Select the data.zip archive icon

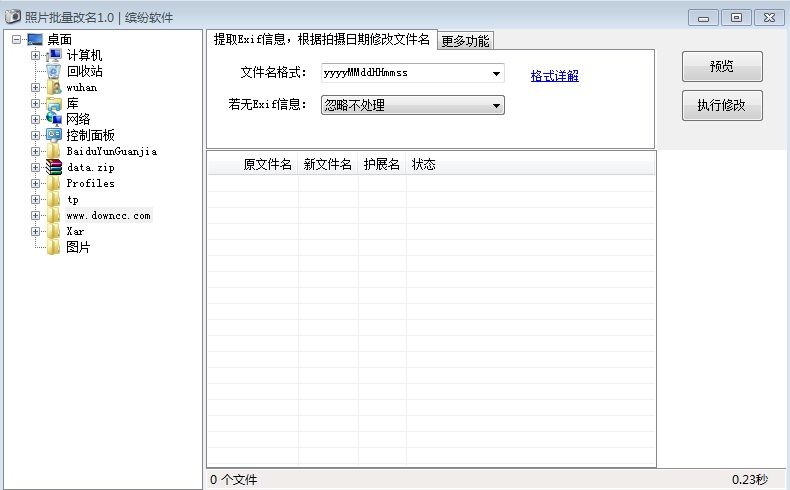tap(54, 167)
